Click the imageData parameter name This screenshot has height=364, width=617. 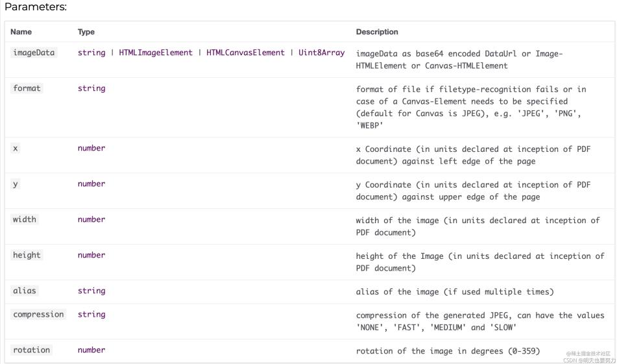click(34, 53)
